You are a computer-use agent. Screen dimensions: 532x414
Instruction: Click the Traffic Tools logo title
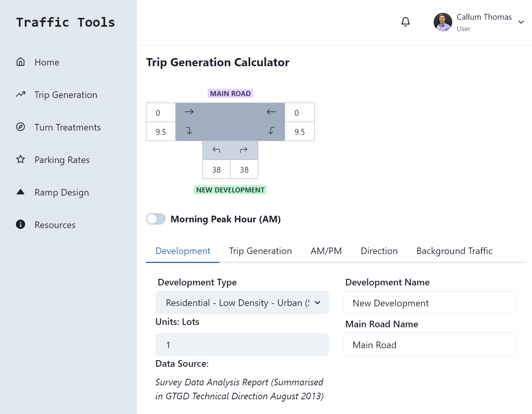[x=65, y=22]
